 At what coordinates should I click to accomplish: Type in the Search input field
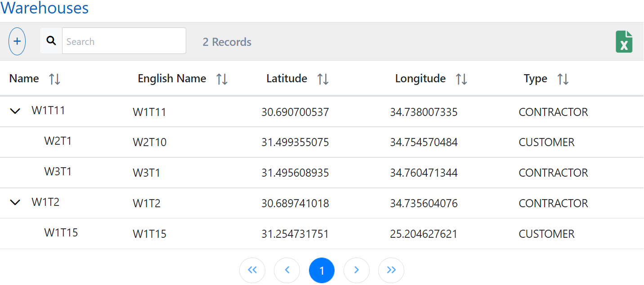point(124,41)
